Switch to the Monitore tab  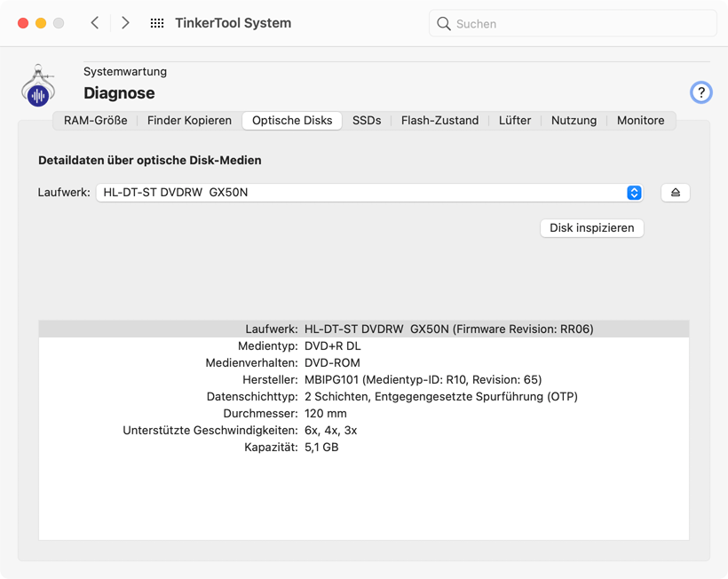641,120
